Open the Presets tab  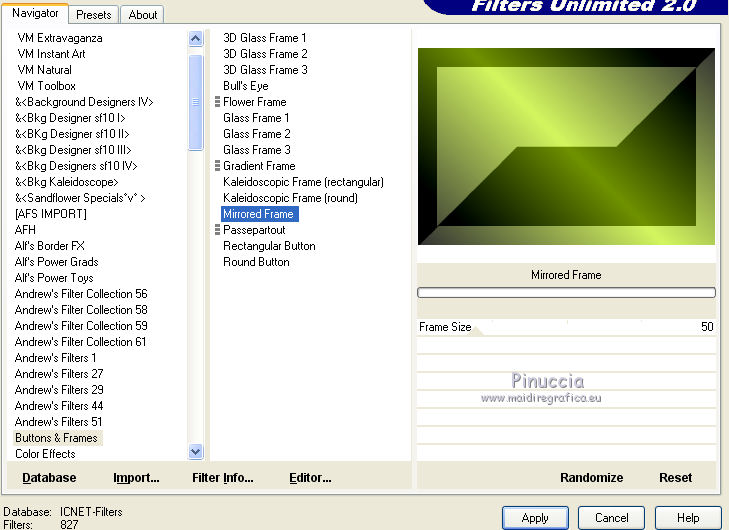click(x=93, y=15)
